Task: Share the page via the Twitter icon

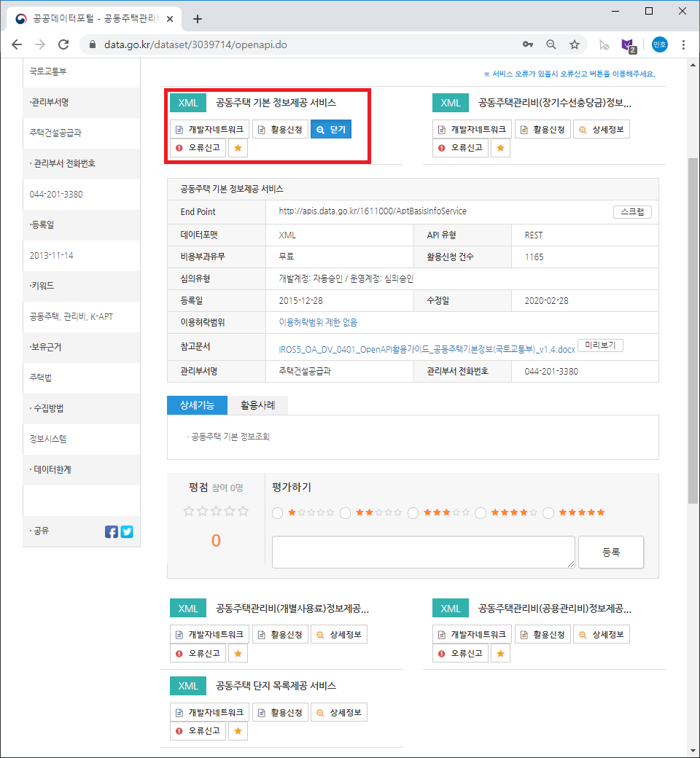Action: [127, 531]
